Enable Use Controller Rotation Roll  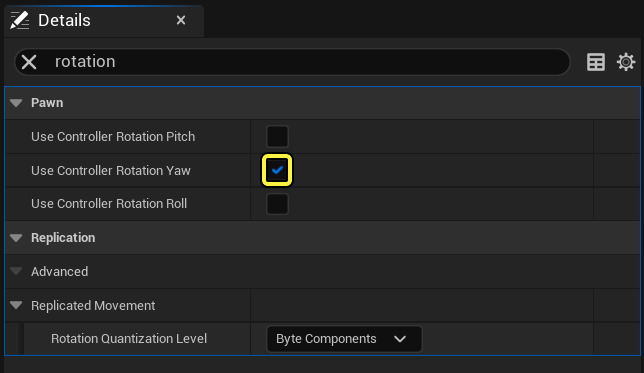point(277,204)
